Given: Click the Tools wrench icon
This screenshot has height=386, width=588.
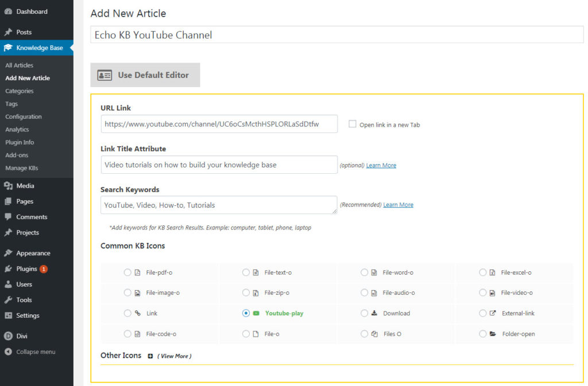Looking at the screenshot, I should pos(8,300).
